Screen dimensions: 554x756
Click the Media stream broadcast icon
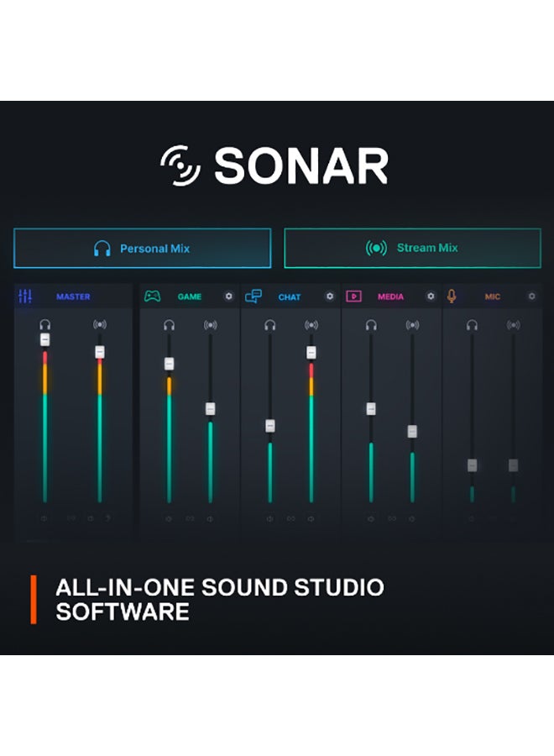coord(412,325)
